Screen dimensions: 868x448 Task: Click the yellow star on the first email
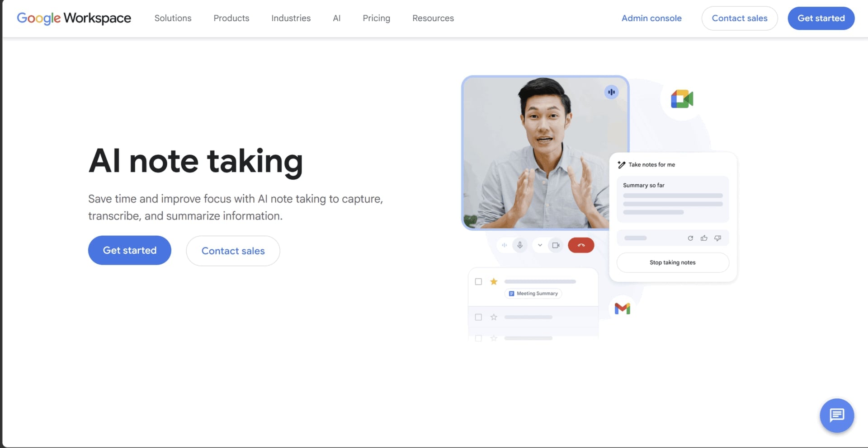pyautogui.click(x=494, y=282)
